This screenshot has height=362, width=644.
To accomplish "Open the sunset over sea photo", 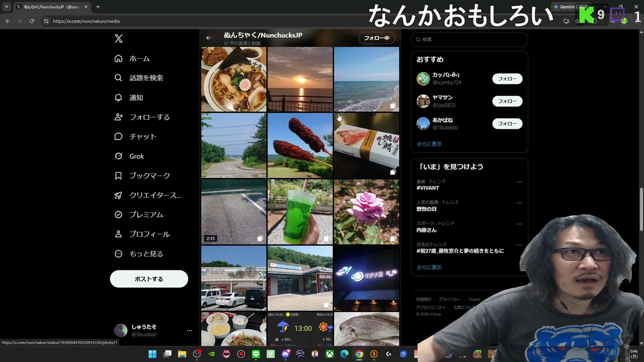I will pyautogui.click(x=300, y=79).
